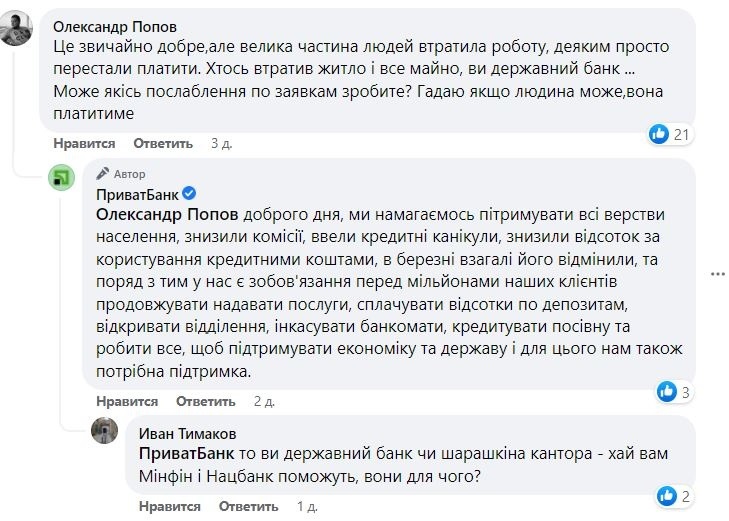The image size is (729, 521).
Task: Open ПриватБанк page name link in reply
Action: [x=137, y=194]
